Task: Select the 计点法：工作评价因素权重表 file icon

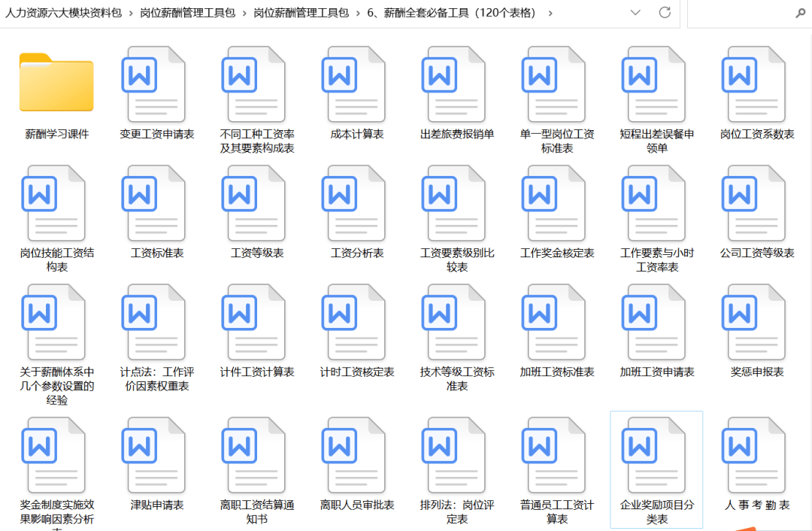Action: point(153,322)
